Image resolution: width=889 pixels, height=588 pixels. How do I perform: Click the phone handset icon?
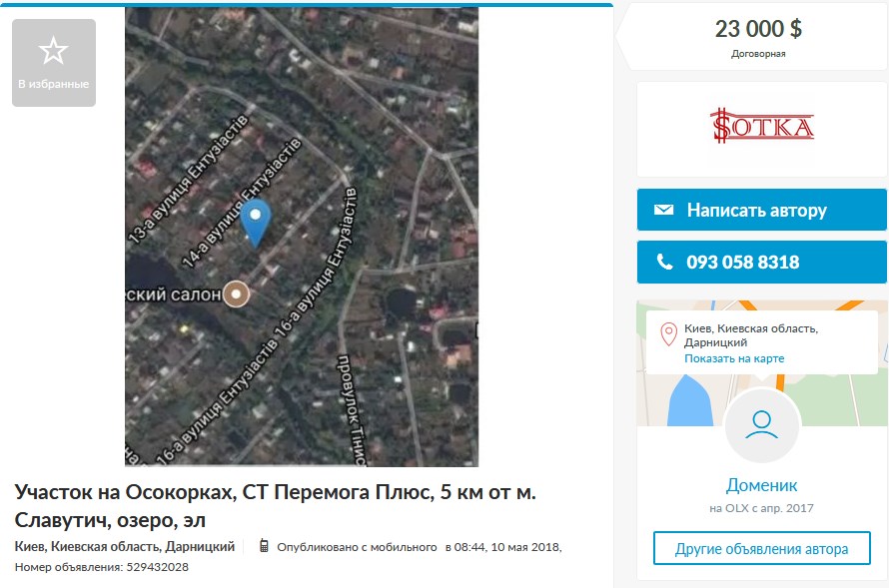click(x=664, y=262)
